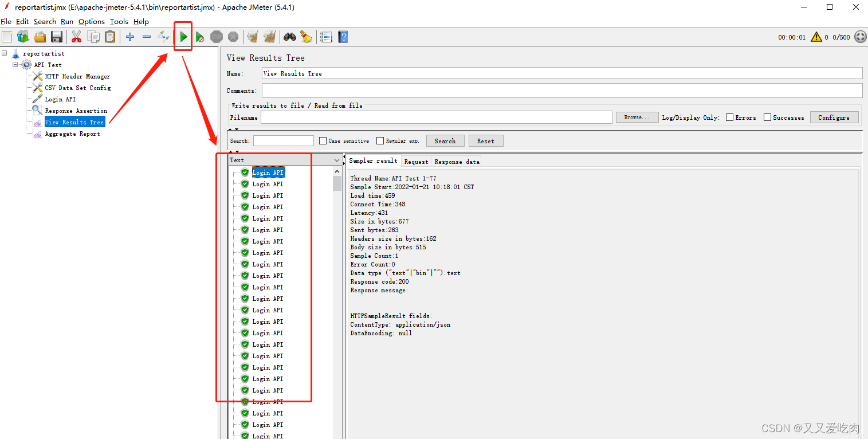Select CSV Data Set Config in tree
Viewport: 868px width, 439px height.
(77, 88)
